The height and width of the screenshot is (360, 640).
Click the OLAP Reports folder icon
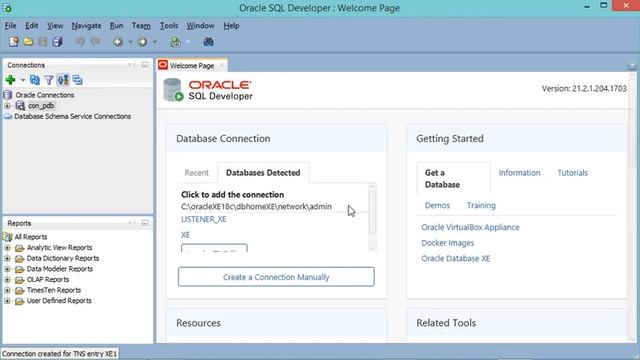coord(20,280)
